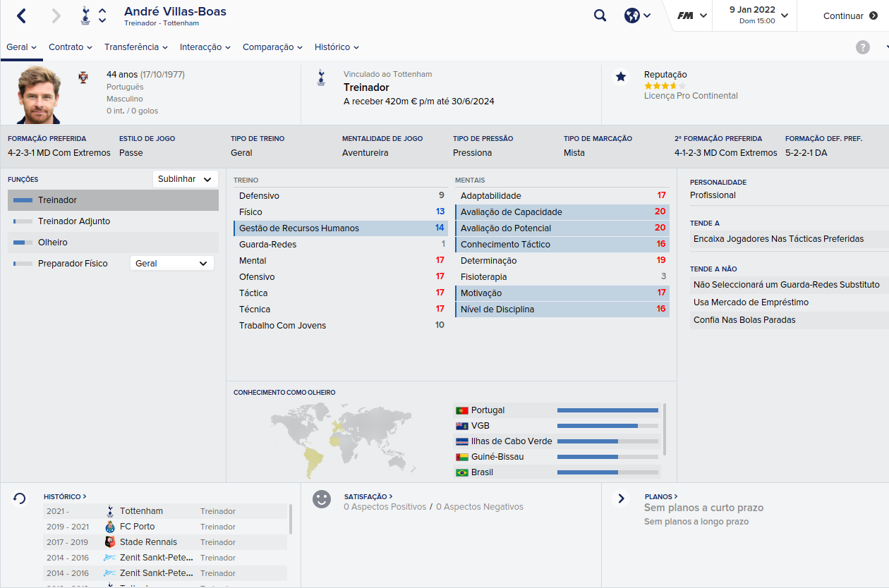Screen dimensions: 889x588
Task: Open the FM logo menu
Action: point(691,16)
